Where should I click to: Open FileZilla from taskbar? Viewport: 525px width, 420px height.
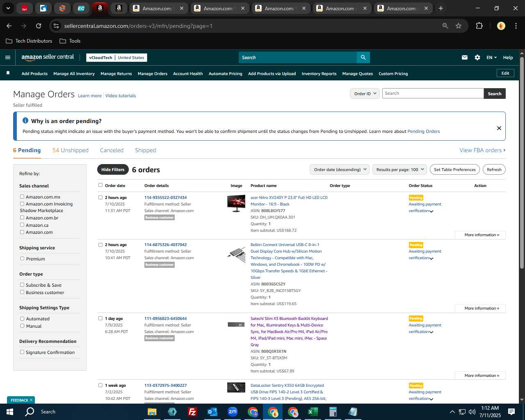click(x=192, y=412)
